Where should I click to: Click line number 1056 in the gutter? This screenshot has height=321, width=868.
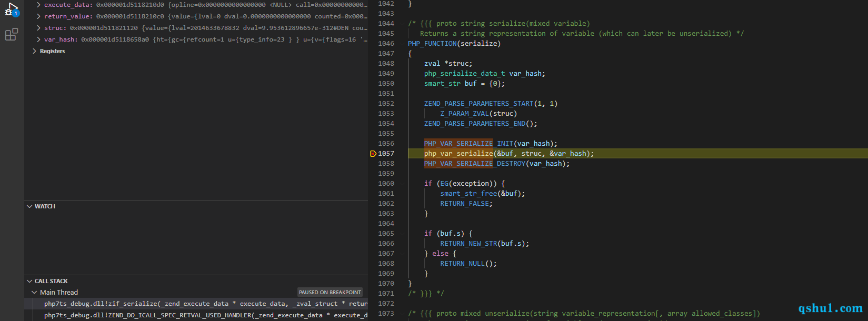(x=386, y=144)
